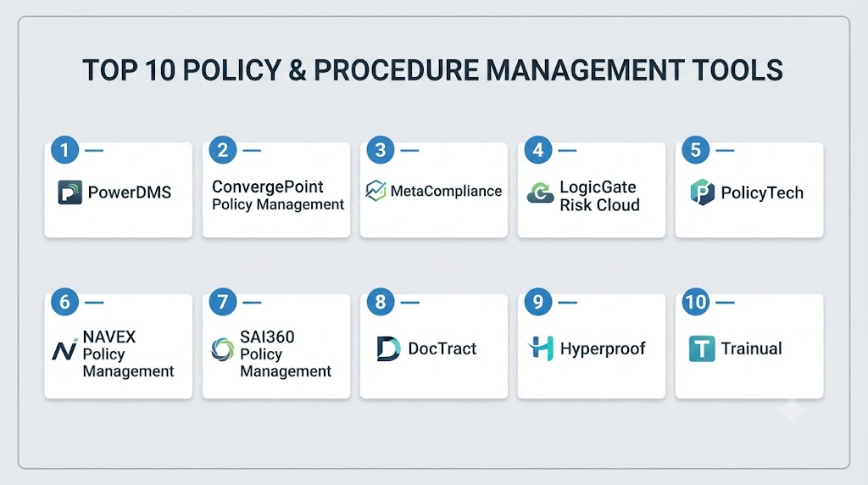Click the SAI360 Policy Management text
The height and width of the screenshot is (485, 868).
pyautogui.click(x=286, y=354)
